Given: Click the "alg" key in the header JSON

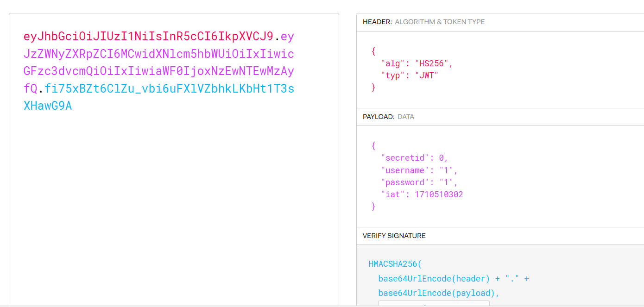Looking at the screenshot, I should click(x=391, y=63).
